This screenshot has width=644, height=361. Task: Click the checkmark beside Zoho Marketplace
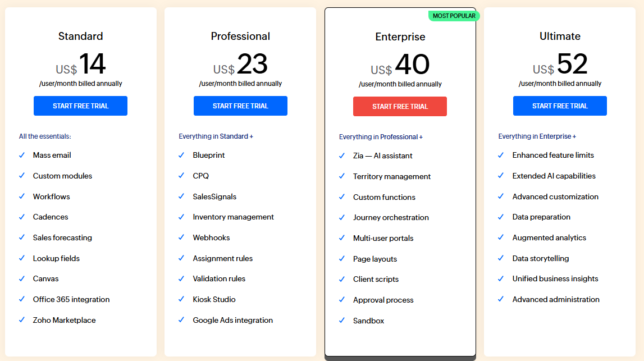click(22, 320)
